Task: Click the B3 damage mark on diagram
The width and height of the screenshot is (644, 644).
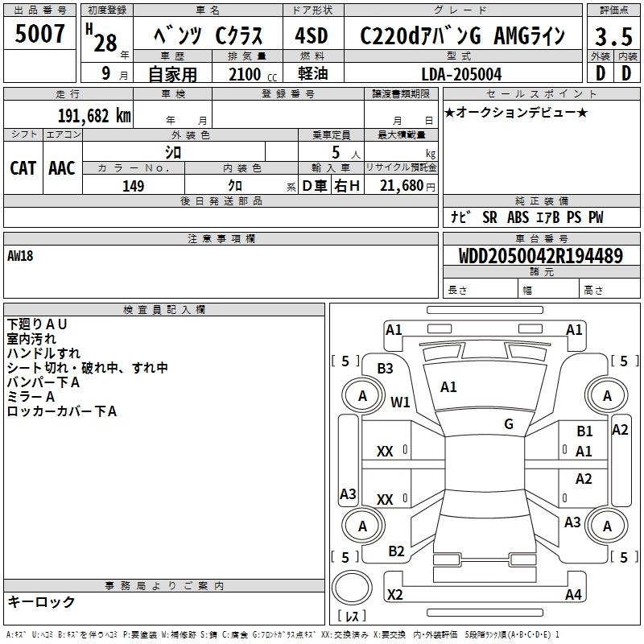Action: (x=386, y=369)
